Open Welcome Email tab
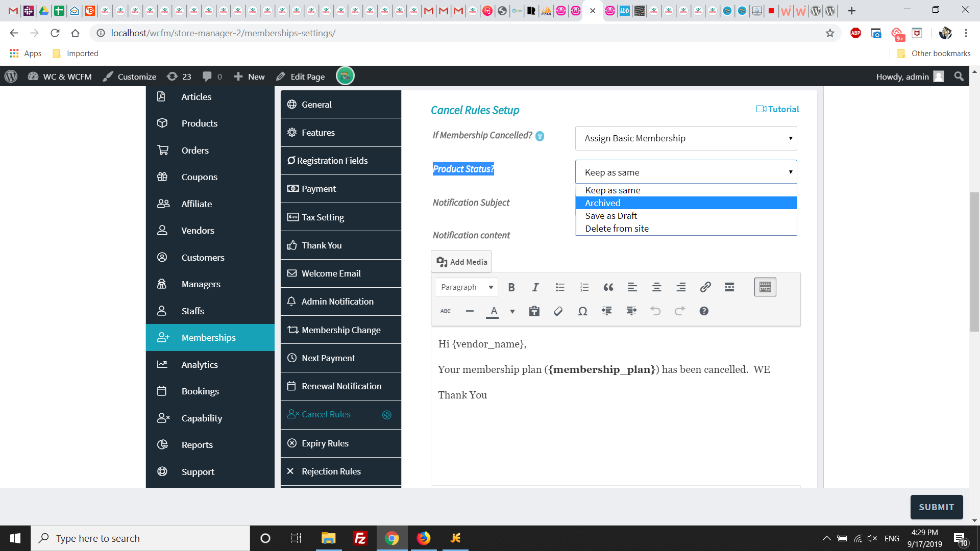 [x=341, y=273]
